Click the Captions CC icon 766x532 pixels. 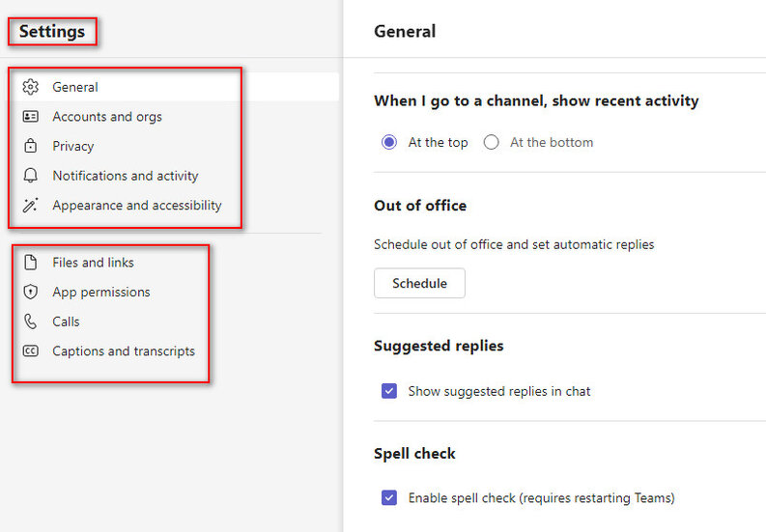click(30, 350)
